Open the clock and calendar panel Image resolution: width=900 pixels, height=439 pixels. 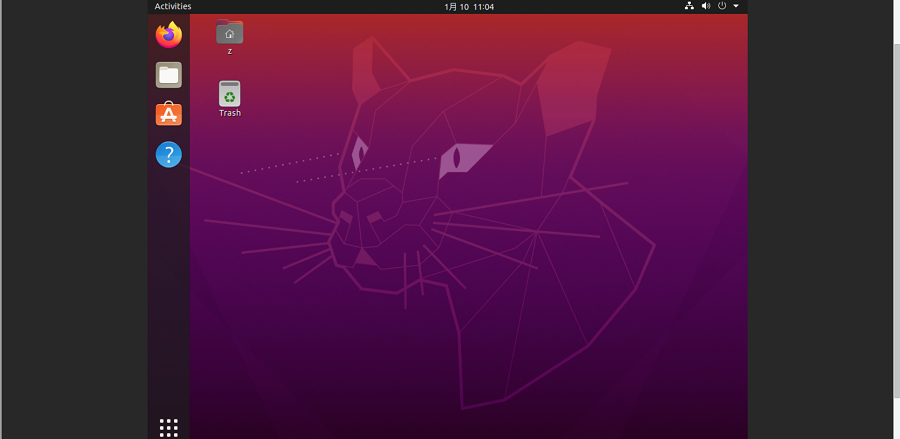click(469, 6)
